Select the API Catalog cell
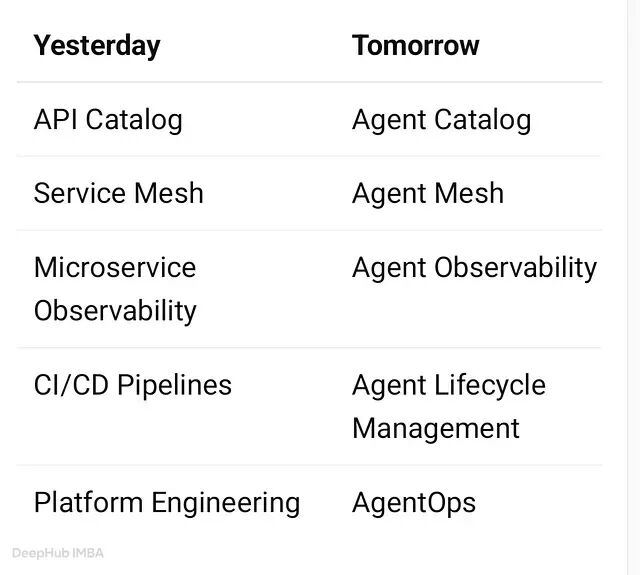640x575 pixels. [108, 120]
